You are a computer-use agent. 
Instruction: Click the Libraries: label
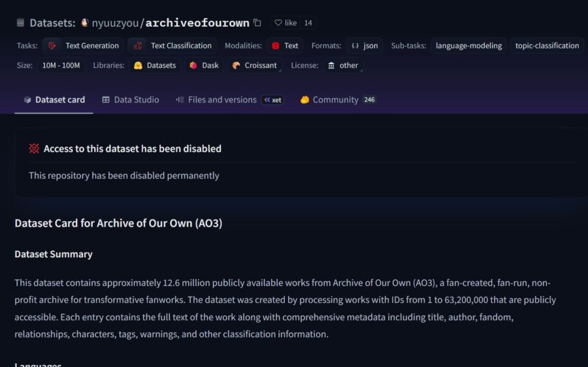click(x=108, y=65)
